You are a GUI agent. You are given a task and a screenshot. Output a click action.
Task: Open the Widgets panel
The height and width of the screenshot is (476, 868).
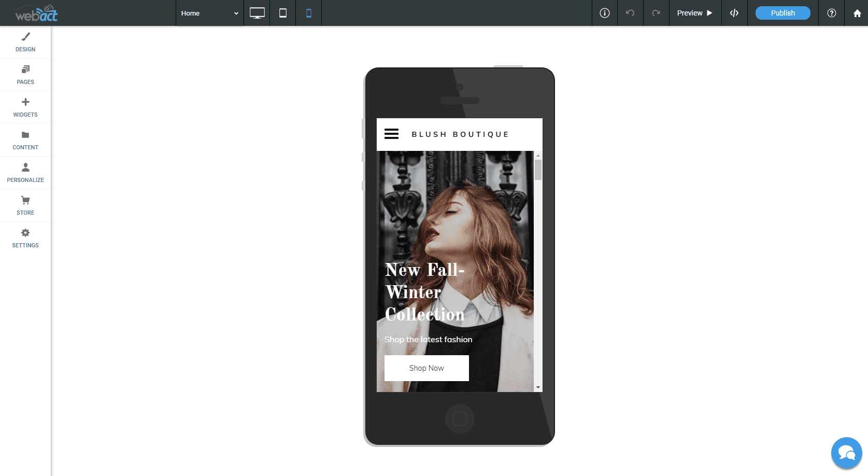25,107
